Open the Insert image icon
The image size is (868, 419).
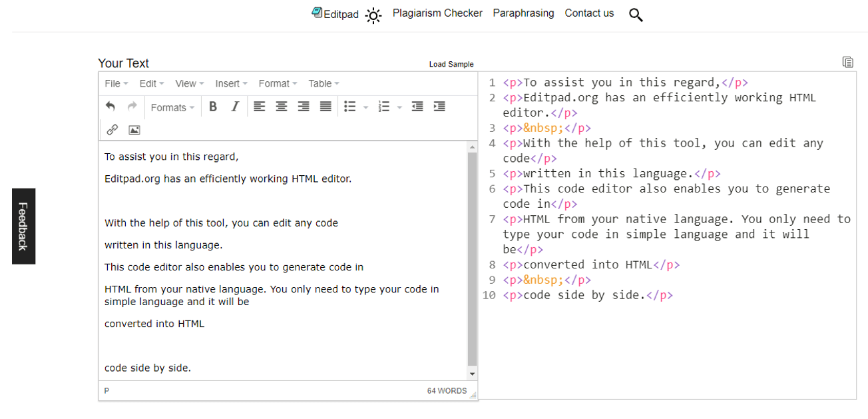134,130
